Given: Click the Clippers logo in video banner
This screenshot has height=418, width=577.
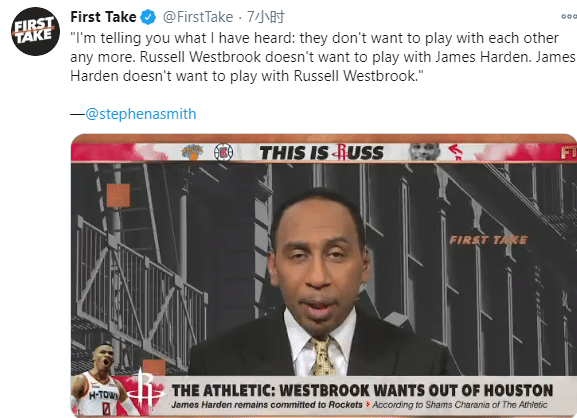Looking at the screenshot, I should point(223,152).
